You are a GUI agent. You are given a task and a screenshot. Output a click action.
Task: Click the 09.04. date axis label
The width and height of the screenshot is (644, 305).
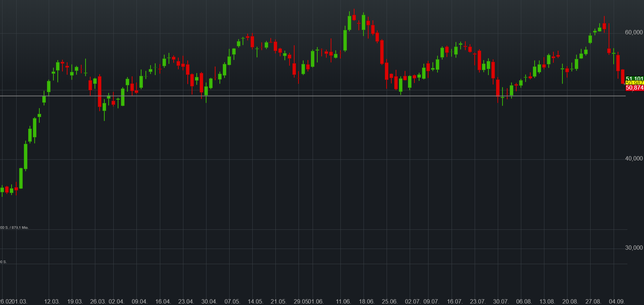(x=139, y=301)
